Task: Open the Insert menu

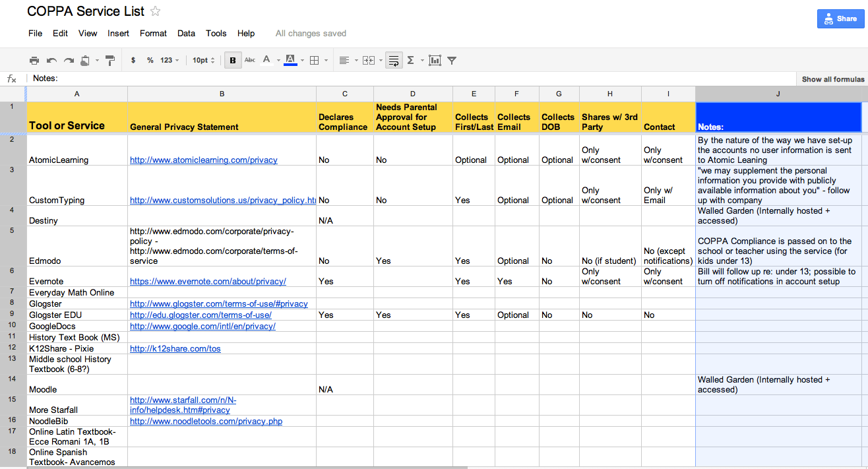Action: pyautogui.click(x=119, y=33)
